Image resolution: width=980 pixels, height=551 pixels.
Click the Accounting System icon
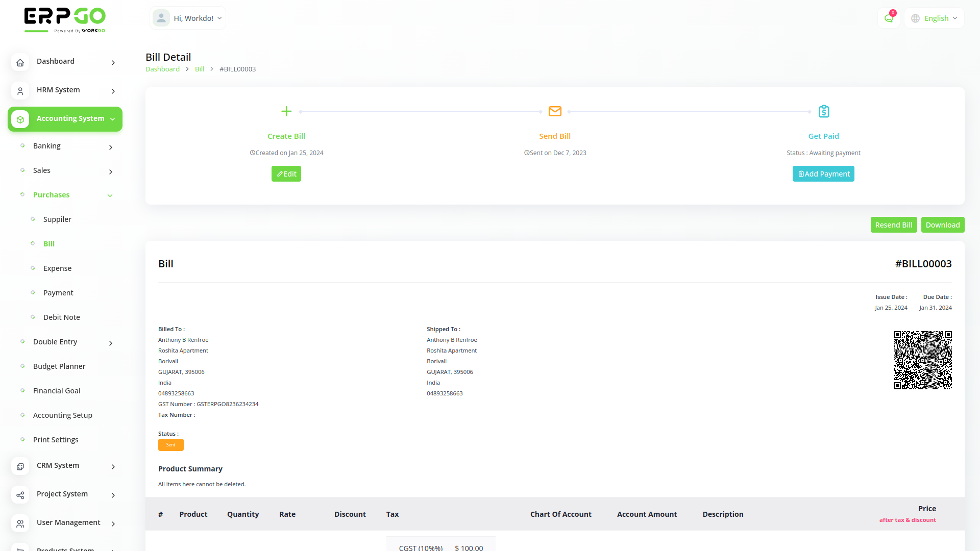[20, 119]
